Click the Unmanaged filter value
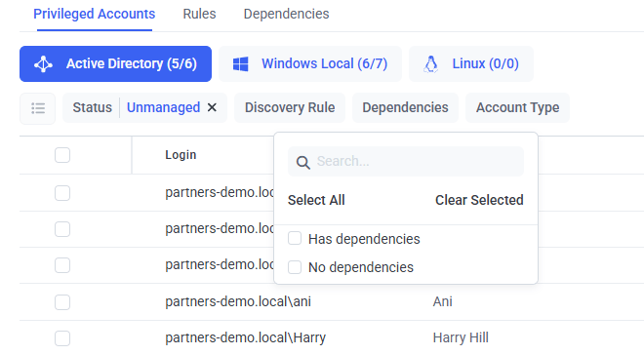This screenshot has height=355, width=644. [164, 107]
